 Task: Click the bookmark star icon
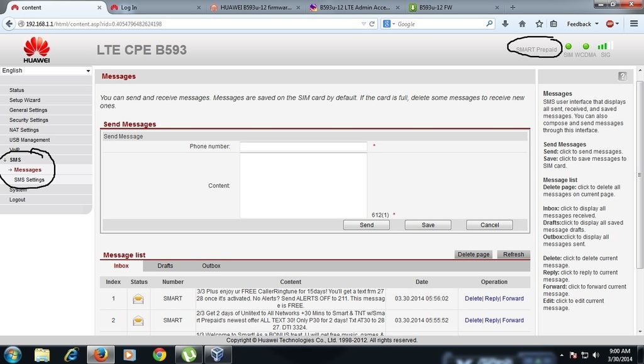(539, 24)
